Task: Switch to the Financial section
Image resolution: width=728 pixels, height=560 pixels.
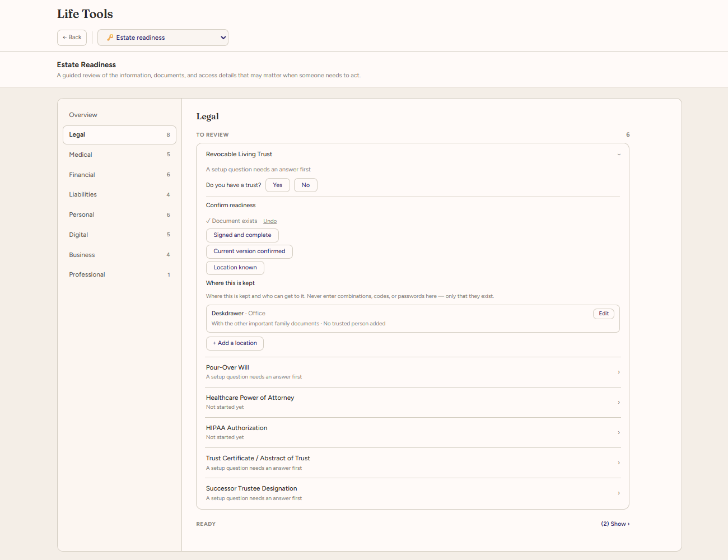Action: pos(119,175)
